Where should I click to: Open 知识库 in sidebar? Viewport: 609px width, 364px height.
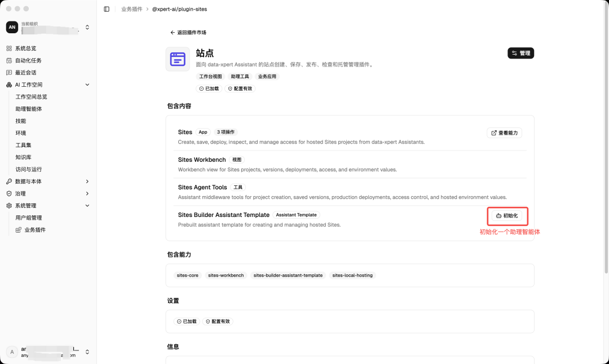23,157
